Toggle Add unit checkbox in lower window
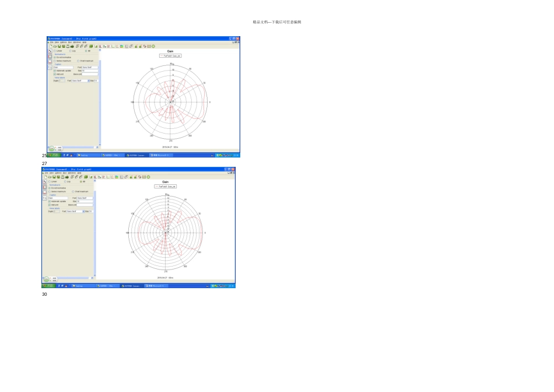This screenshot has height=392, width=554. click(x=50, y=205)
